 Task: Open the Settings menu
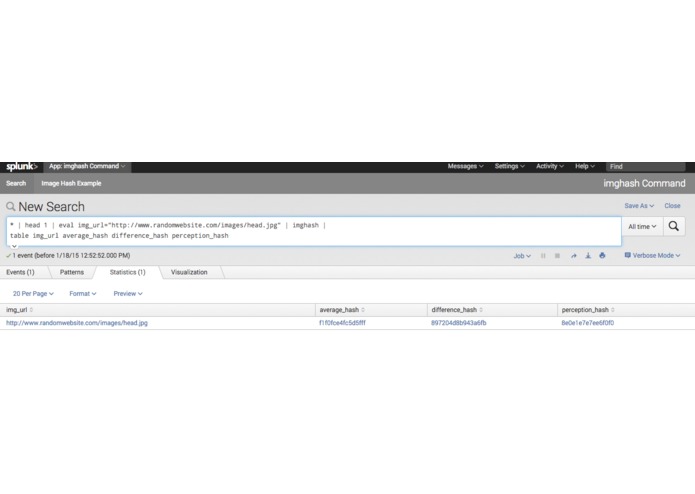pyautogui.click(x=509, y=167)
